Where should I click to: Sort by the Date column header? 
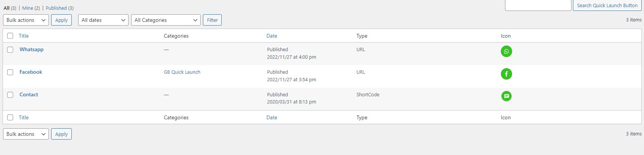272,36
